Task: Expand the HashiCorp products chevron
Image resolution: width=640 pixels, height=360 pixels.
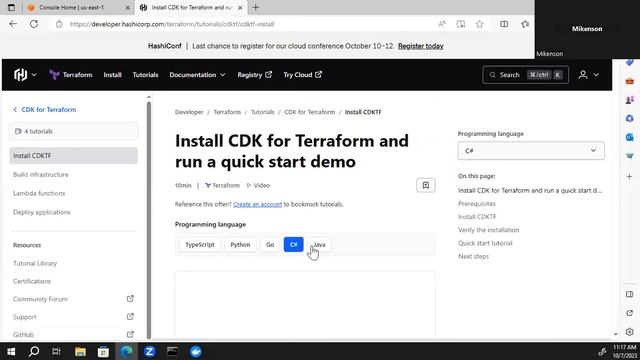Action: (x=34, y=75)
